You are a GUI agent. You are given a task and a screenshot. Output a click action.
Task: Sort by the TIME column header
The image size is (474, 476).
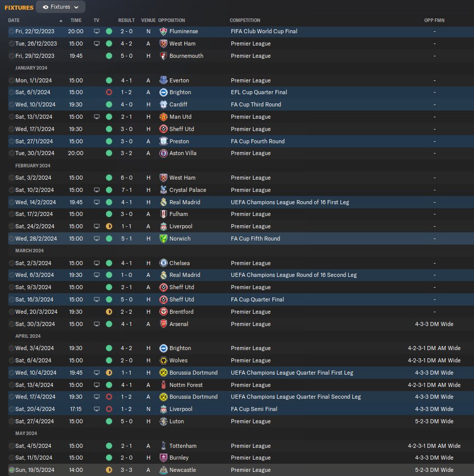tap(76, 20)
